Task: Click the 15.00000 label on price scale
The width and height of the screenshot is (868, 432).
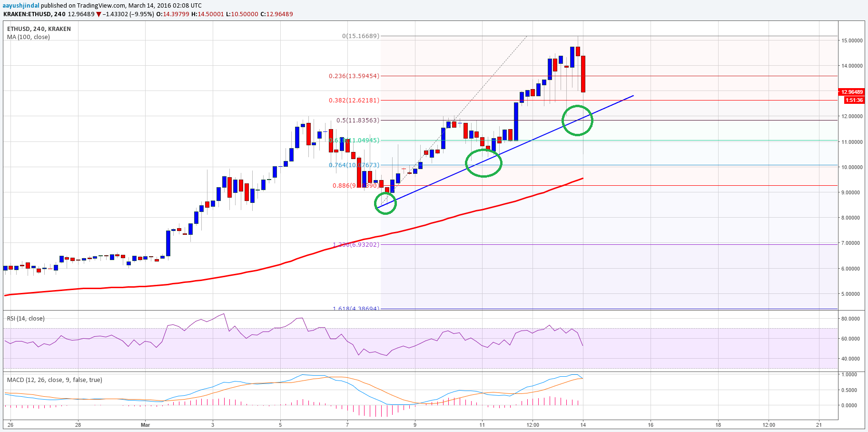Action: (852, 41)
